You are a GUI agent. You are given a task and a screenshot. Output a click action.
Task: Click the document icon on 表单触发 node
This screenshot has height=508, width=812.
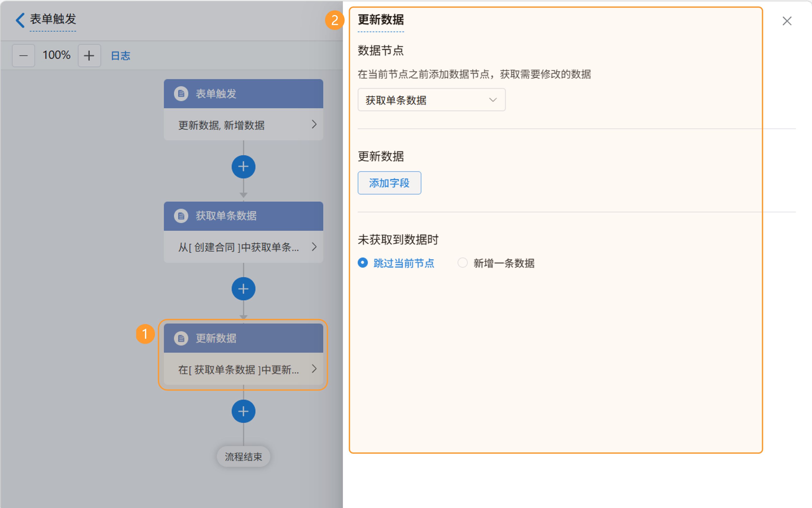(181, 94)
